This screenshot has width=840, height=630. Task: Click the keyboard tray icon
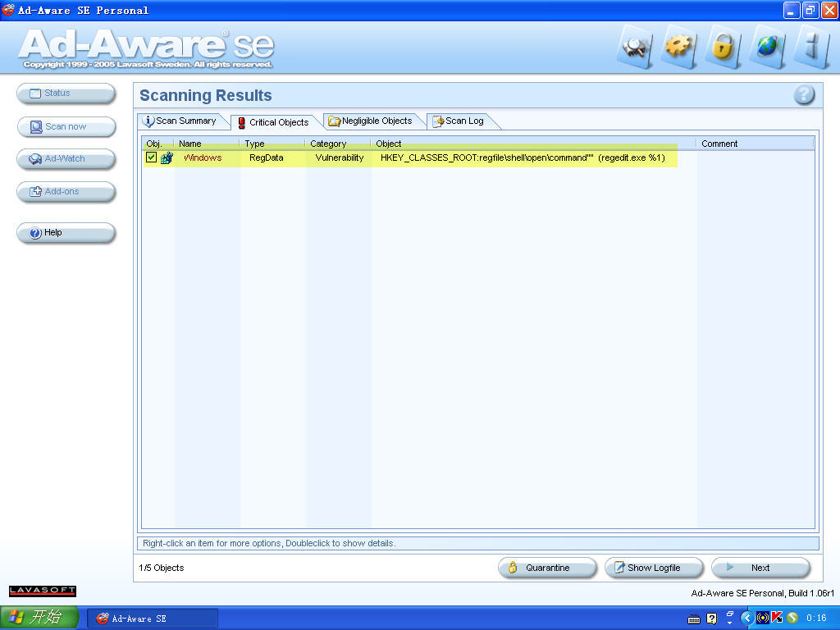click(x=694, y=619)
